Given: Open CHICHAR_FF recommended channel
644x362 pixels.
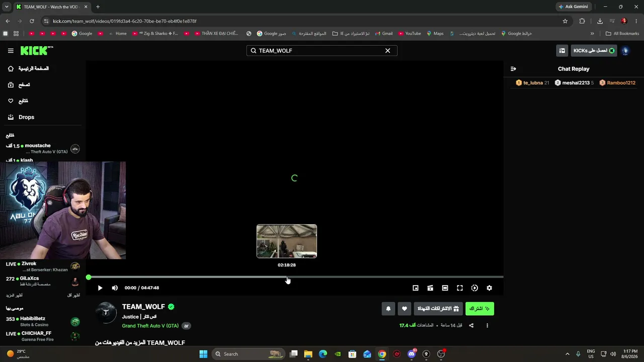Looking at the screenshot, I should [43, 336].
